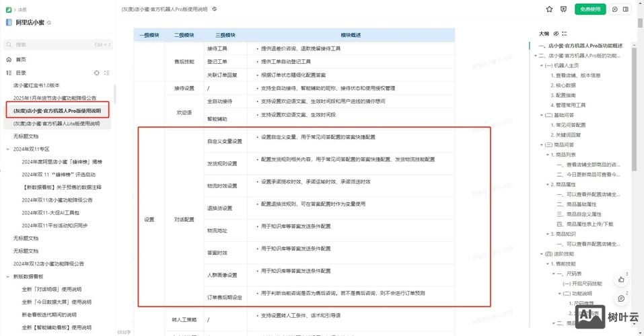Click info icon beside 阿里店小蜜 title

coord(49,23)
